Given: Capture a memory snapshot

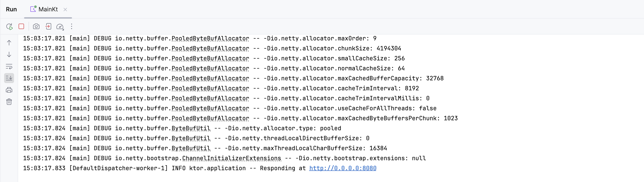Looking at the screenshot, I should click(36, 26).
